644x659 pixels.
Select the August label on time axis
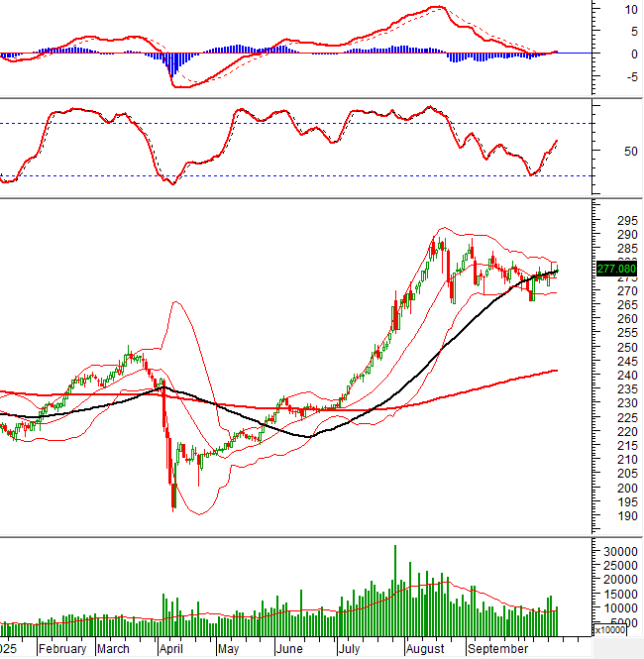pyautogui.click(x=425, y=649)
